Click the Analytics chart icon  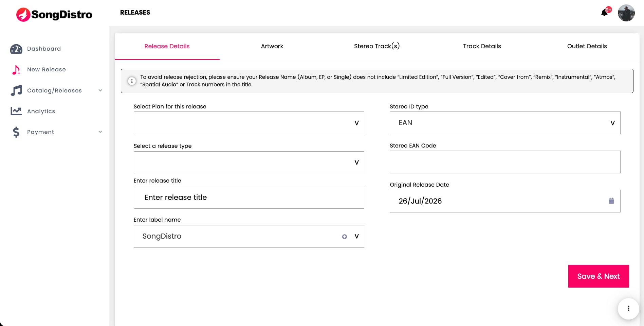(x=16, y=111)
